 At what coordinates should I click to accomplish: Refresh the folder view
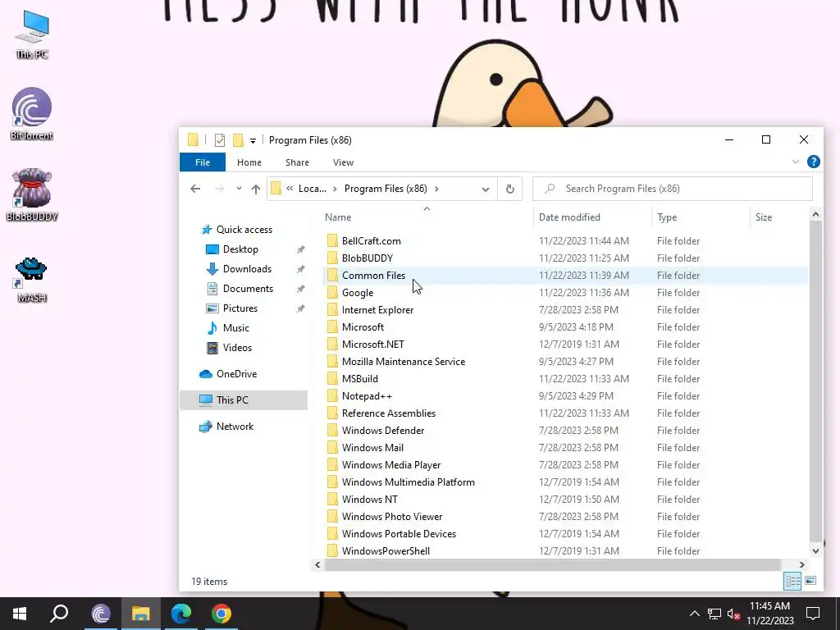(x=510, y=189)
